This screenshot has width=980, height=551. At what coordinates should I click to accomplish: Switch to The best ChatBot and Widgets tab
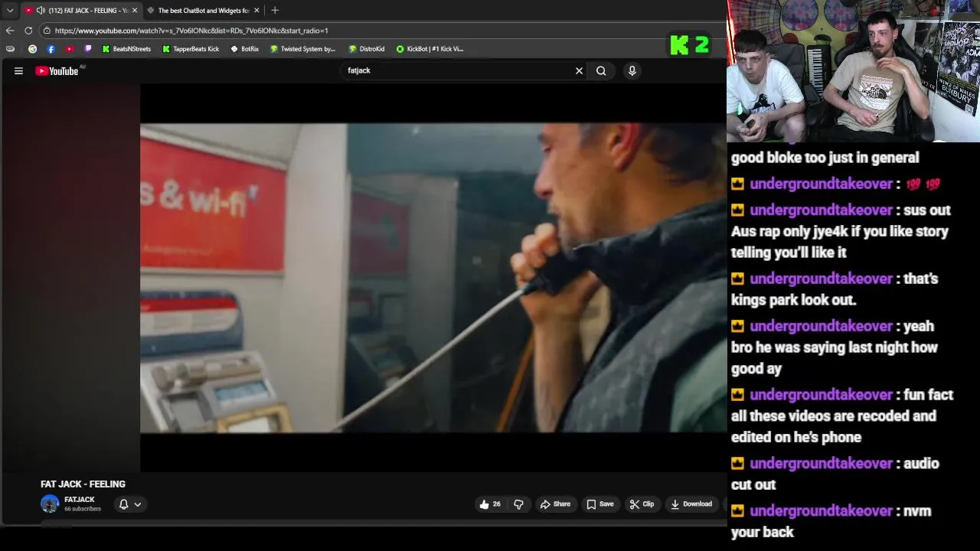204,11
